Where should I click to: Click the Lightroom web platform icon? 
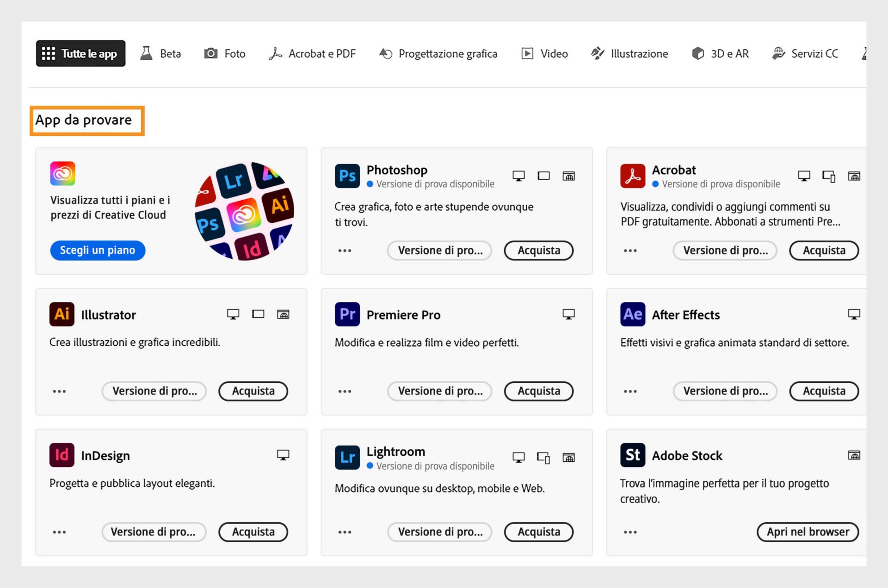[568, 458]
